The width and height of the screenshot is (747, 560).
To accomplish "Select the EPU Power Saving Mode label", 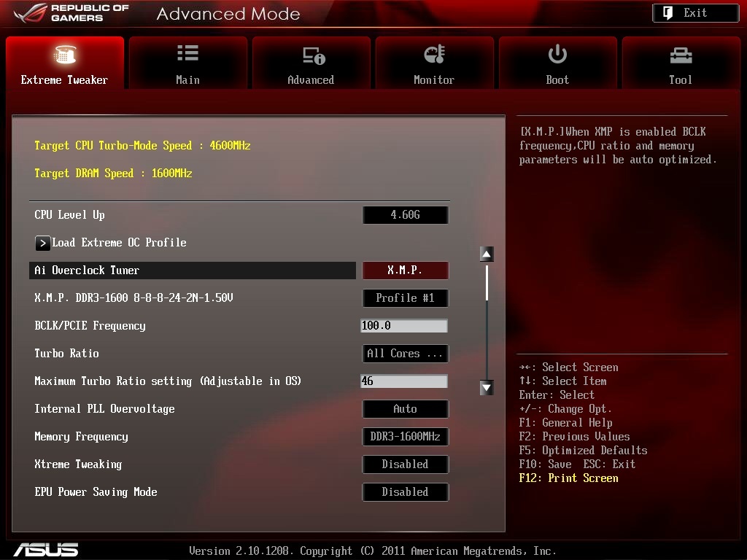I will pos(96,492).
